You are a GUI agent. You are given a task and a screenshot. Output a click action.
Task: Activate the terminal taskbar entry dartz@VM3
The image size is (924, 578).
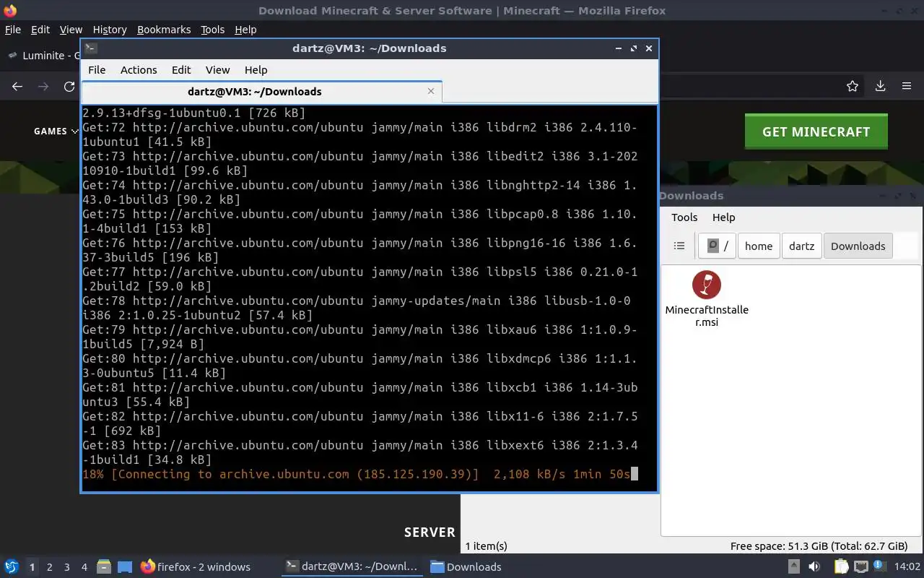coord(352,567)
